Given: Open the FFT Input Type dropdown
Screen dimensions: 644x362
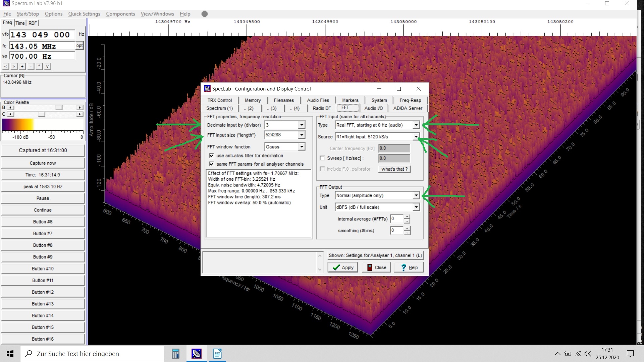Looking at the screenshot, I should (x=416, y=125).
